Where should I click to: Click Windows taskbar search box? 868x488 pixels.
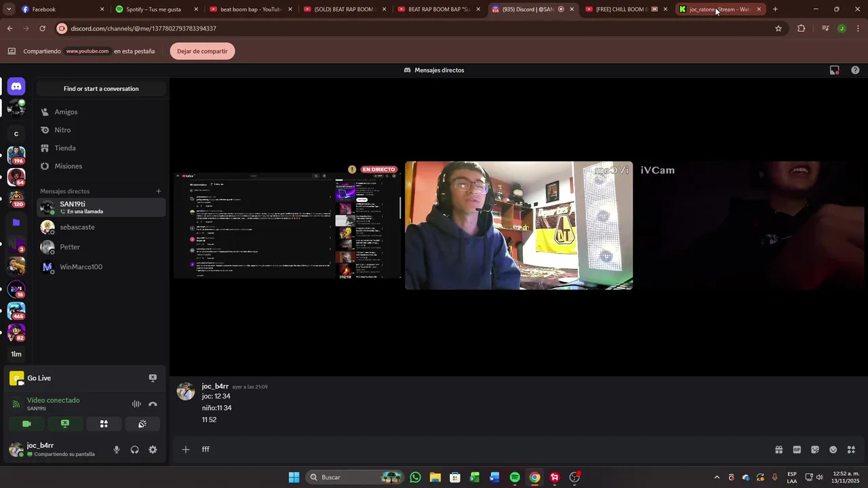pos(353,477)
